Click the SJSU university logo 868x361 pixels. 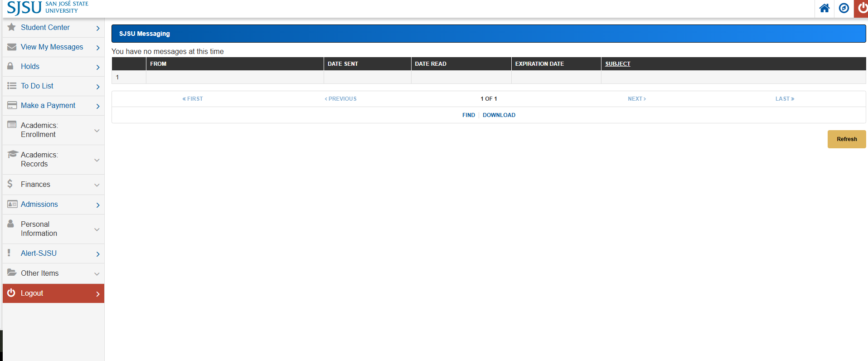pyautogui.click(x=48, y=8)
